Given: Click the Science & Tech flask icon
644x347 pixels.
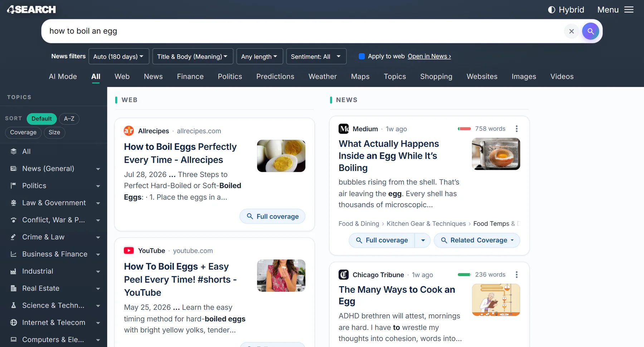Looking at the screenshot, I should (14, 306).
